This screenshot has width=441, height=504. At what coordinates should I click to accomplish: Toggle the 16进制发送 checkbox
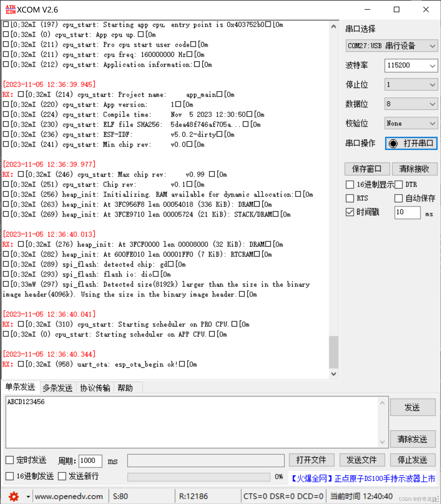(x=10, y=476)
